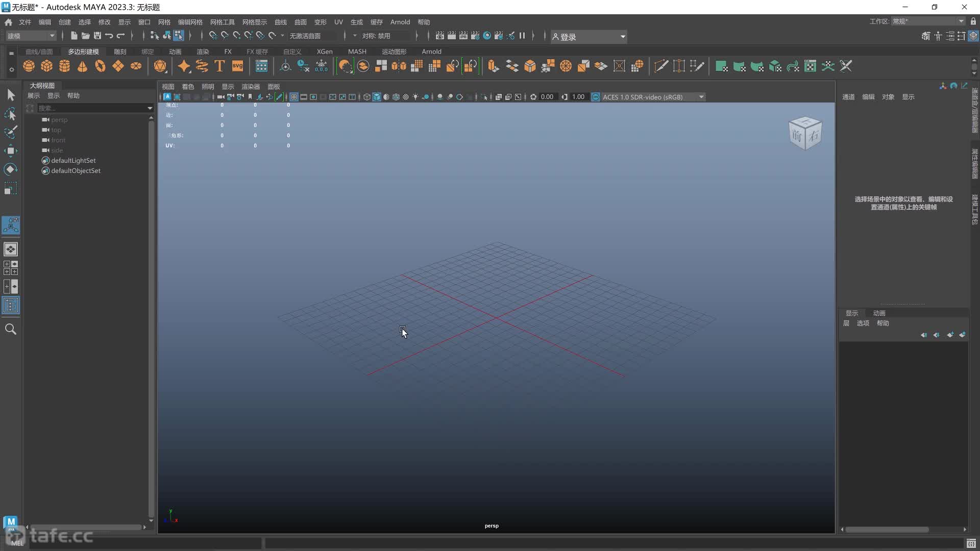Toggle viewport grid display icon
This screenshot has height=551, width=980.
pos(294,97)
